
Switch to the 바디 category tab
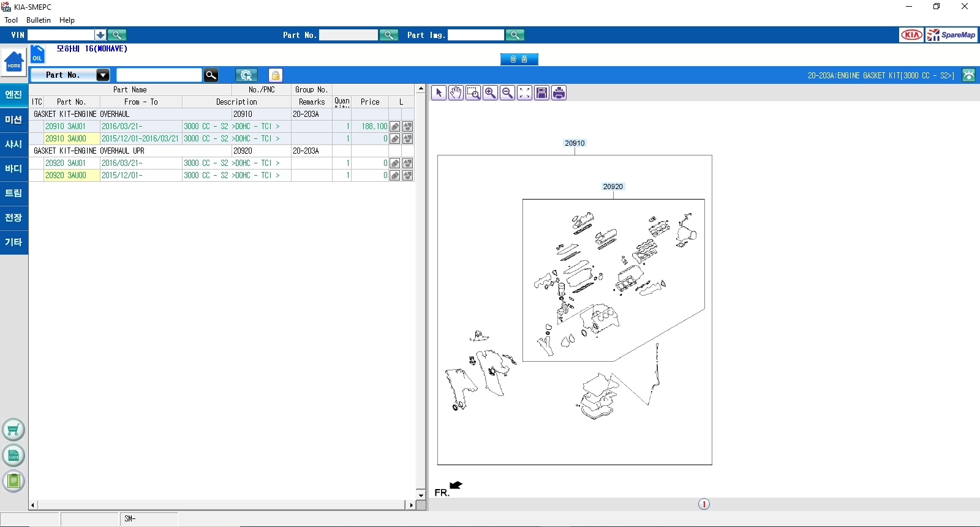click(13, 169)
